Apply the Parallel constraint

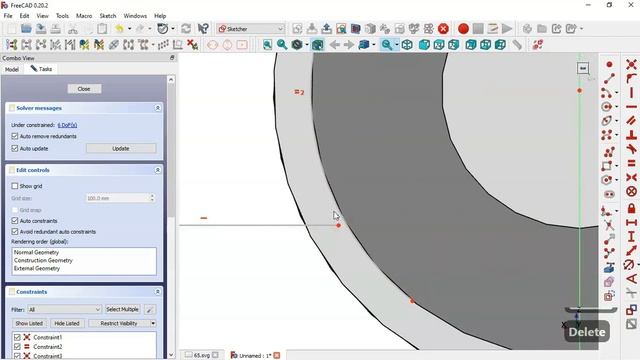[x=631, y=121]
